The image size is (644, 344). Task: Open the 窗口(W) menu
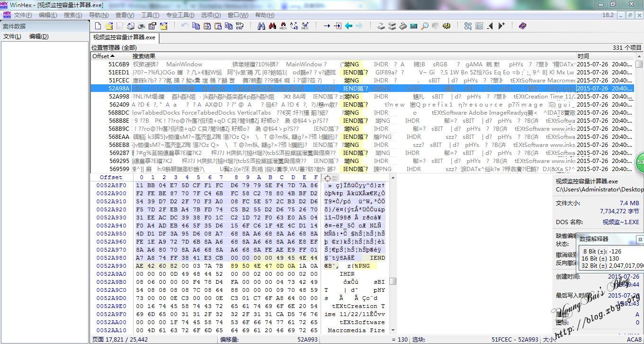click(238, 15)
